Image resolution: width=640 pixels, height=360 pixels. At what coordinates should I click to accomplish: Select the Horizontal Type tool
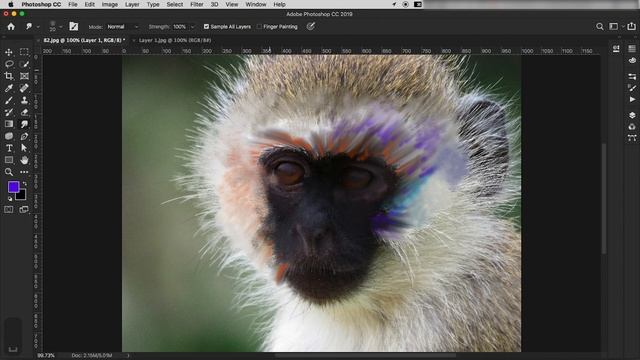pos(9,148)
